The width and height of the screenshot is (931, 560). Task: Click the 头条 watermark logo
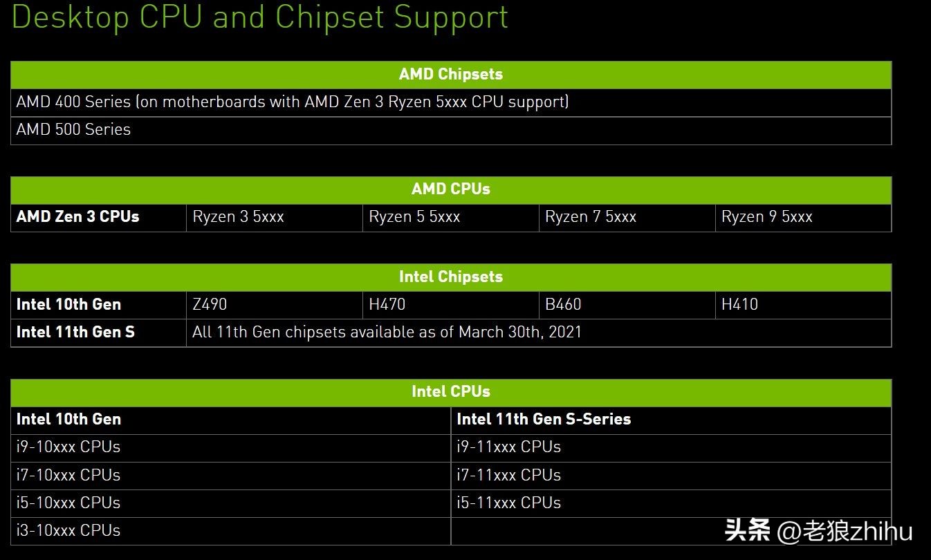pyautogui.click(x=747, y=531)
